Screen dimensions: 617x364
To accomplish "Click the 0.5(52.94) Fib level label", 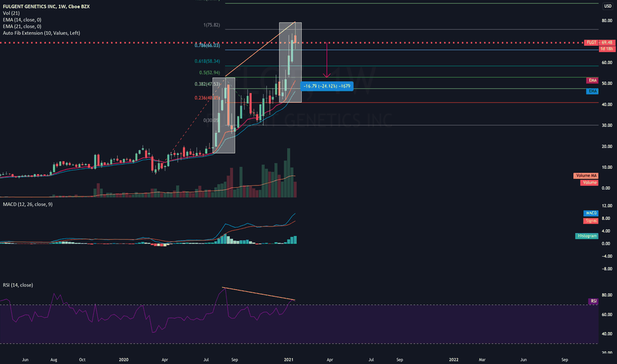I will click(x=210, y=73).
